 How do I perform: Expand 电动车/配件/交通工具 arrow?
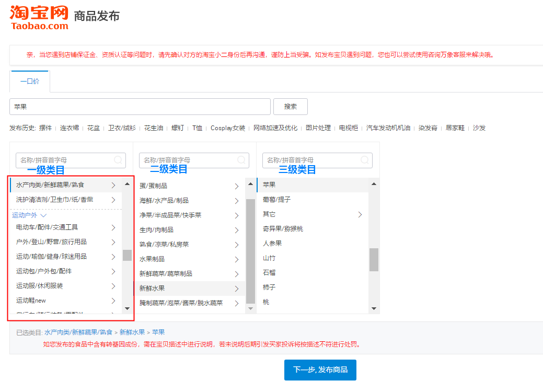point(113,227)
